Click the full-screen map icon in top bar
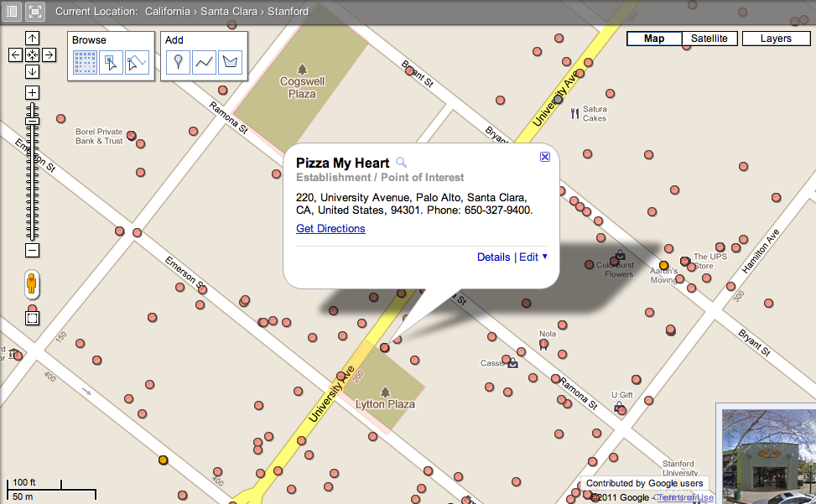This screenshot has height=504, width=816. (x=35, y=12)
